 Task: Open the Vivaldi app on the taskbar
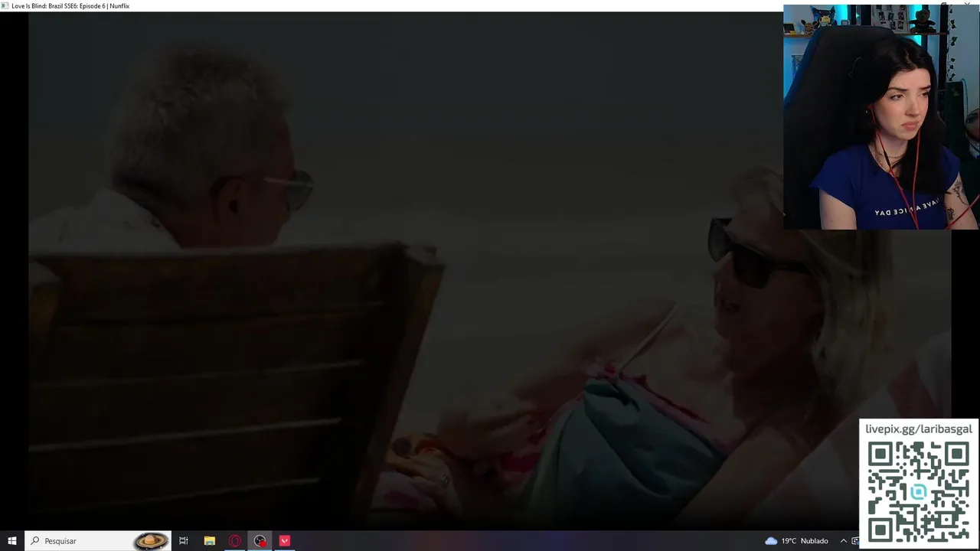285,541
